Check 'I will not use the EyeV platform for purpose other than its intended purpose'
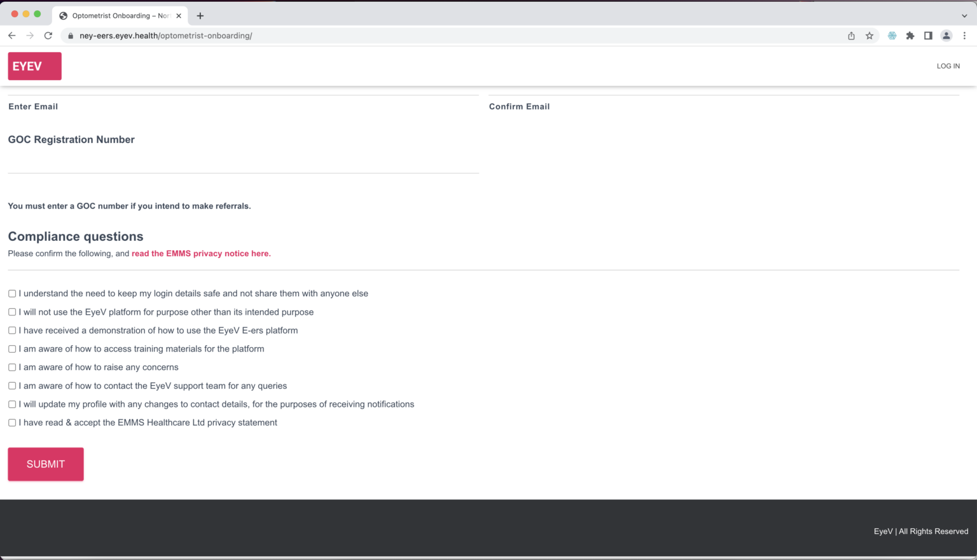 click(x=11, y=311)
